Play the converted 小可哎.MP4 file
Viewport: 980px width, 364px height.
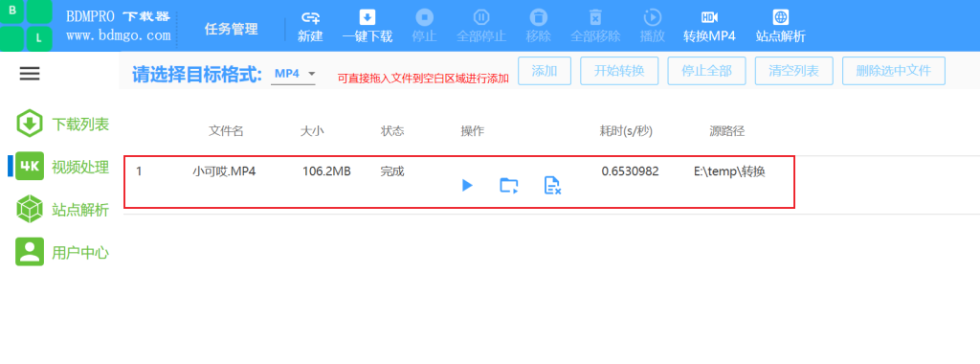point(467,185)
